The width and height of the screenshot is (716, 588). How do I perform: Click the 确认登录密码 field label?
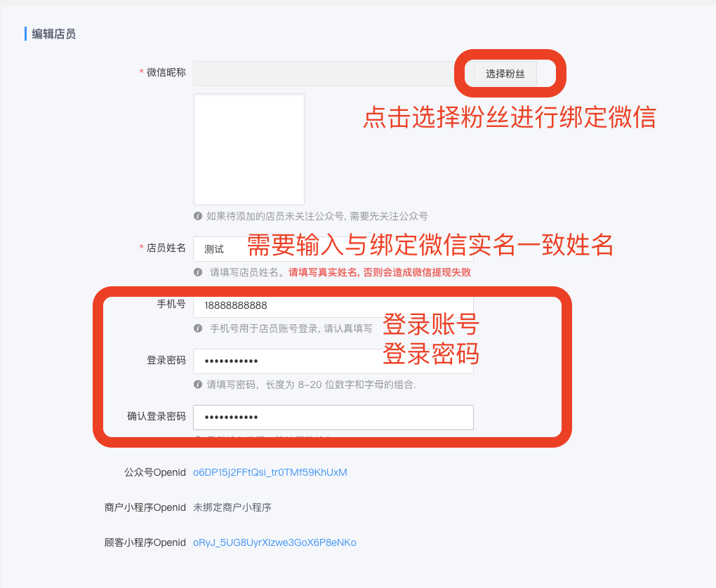(157, 416)
